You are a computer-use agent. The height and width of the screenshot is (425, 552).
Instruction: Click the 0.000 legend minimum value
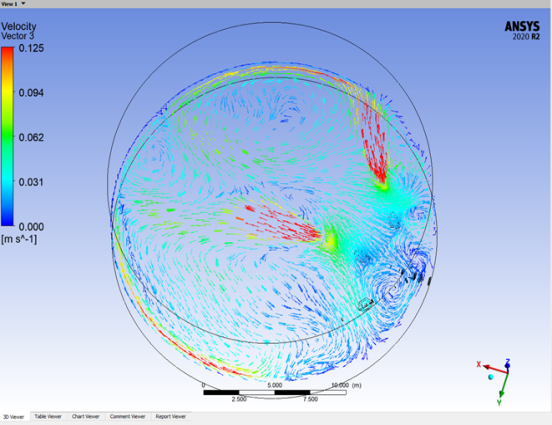(31, 227)
